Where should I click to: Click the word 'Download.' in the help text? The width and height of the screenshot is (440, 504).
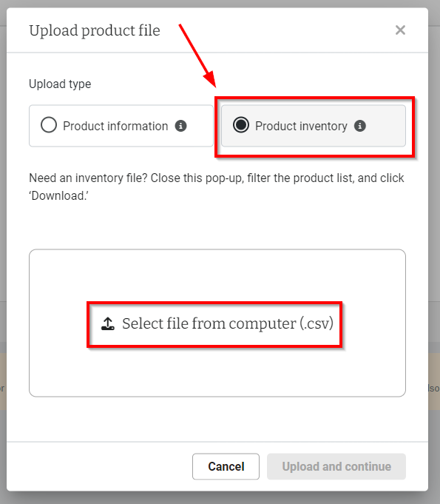(x=58, y=195)
